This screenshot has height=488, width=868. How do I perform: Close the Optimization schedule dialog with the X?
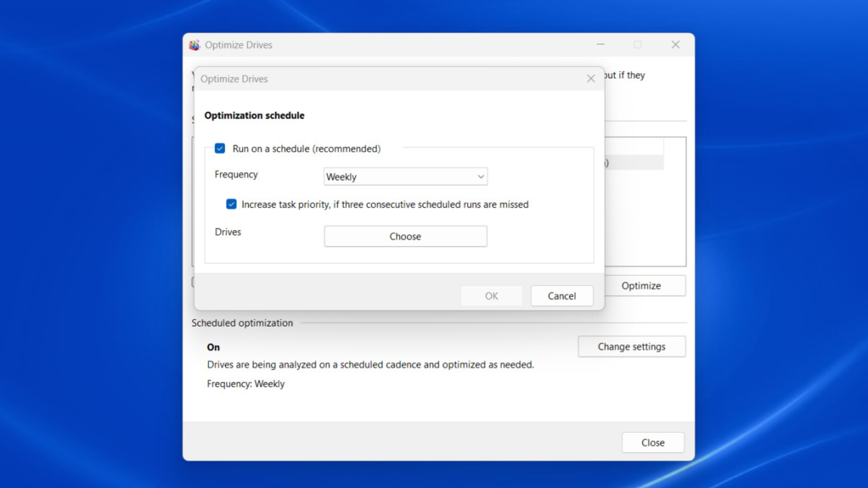coord(591,79)
